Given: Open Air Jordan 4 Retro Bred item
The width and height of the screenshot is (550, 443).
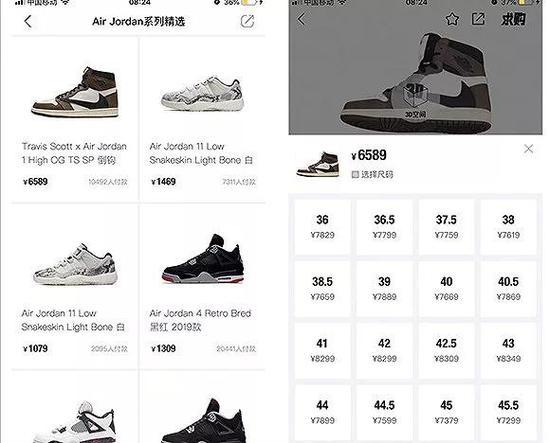Looking at the screenshot, I should pos(203,286).
